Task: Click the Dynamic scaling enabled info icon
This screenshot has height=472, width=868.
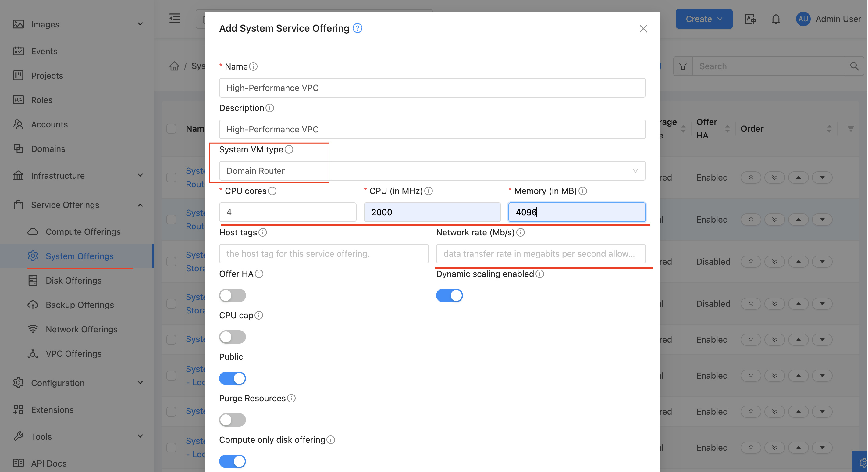Action: 539,274
